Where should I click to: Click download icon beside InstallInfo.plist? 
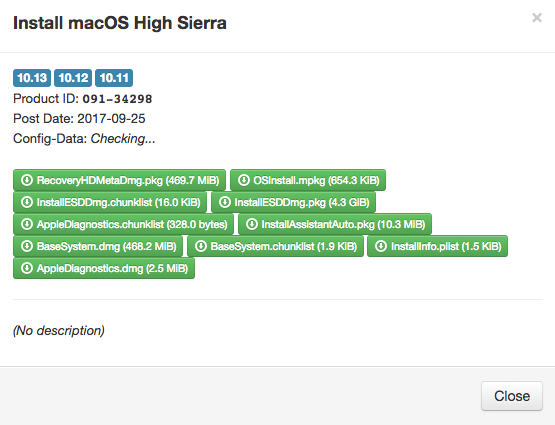click(381, 246)
